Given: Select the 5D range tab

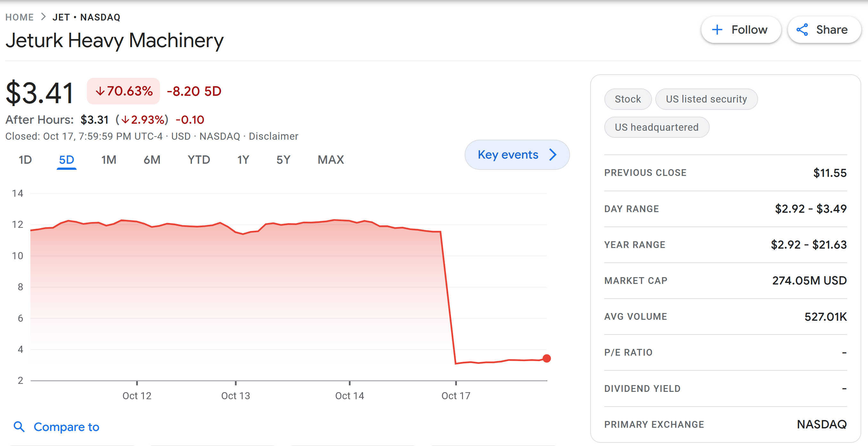Looking at the screenshot, I should click(x=66, y=160).
